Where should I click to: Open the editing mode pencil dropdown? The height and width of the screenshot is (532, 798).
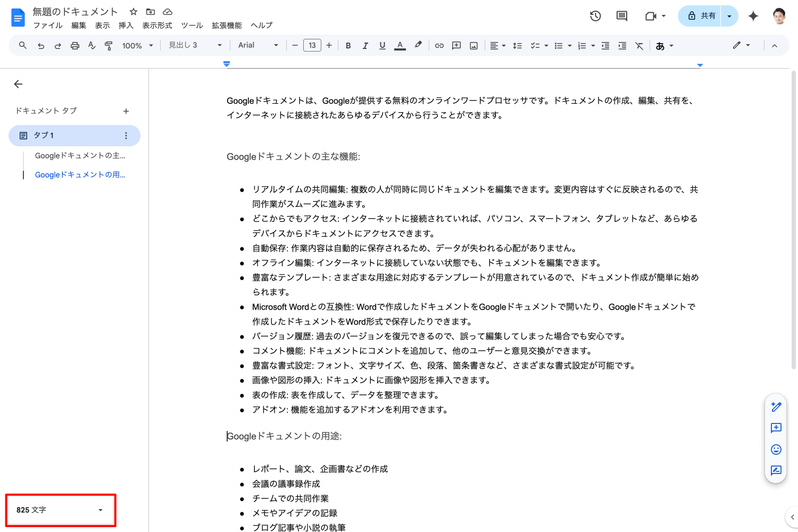coord(741,46)
